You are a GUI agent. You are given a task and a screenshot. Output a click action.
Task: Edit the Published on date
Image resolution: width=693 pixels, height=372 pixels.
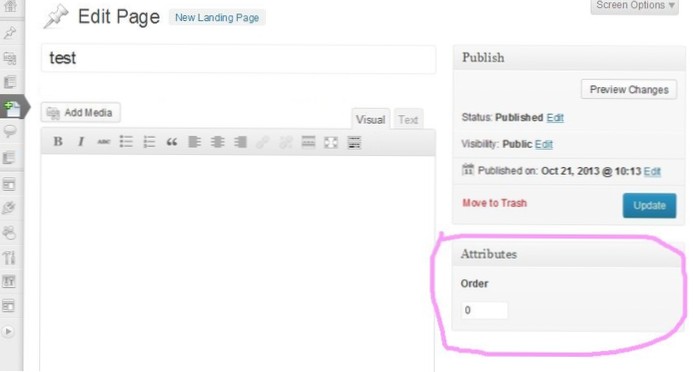pos(652,171)
